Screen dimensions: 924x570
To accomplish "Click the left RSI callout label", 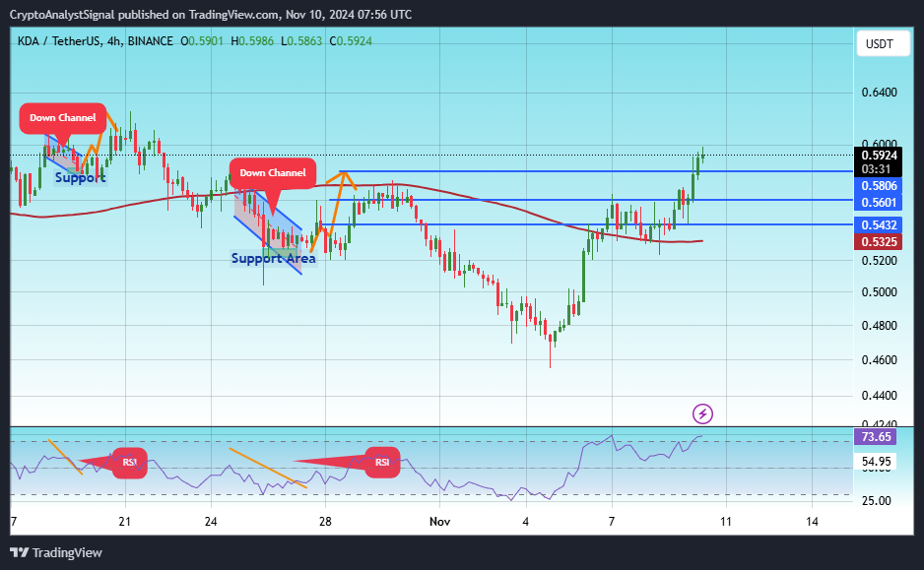I will (130, 463).
